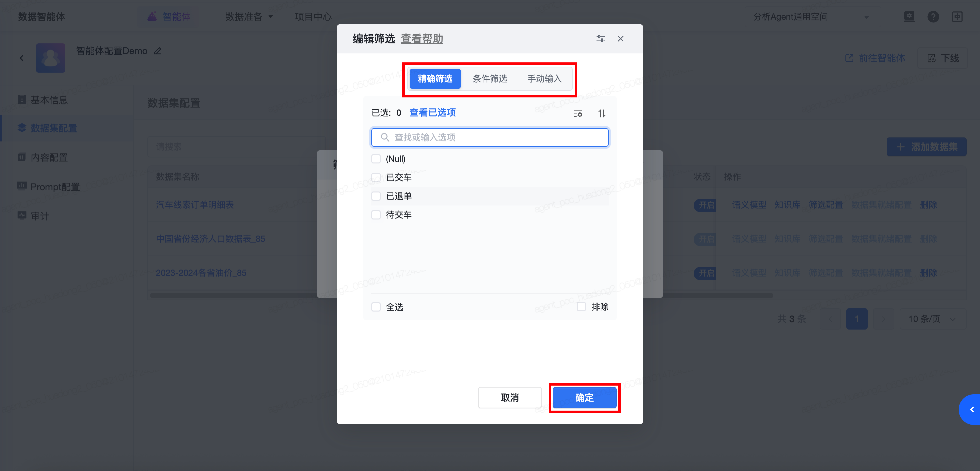Open 筛选配置 for 中国省份经济人口数据表_85 row
Viewport: 980px width, 471px height.
tap(826, 239)
